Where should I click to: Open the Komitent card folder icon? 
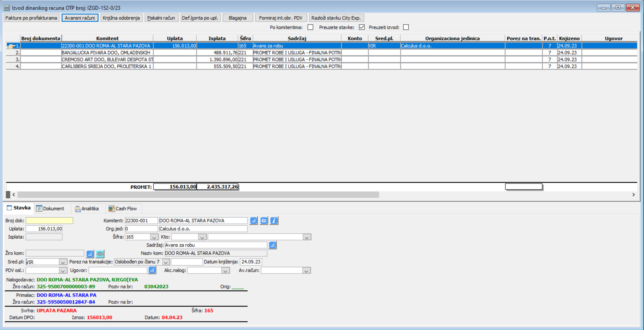tap(264, 221)
